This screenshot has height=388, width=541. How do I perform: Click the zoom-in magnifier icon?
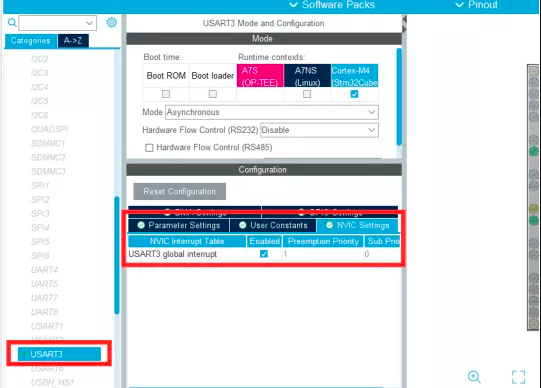(474, 377)
